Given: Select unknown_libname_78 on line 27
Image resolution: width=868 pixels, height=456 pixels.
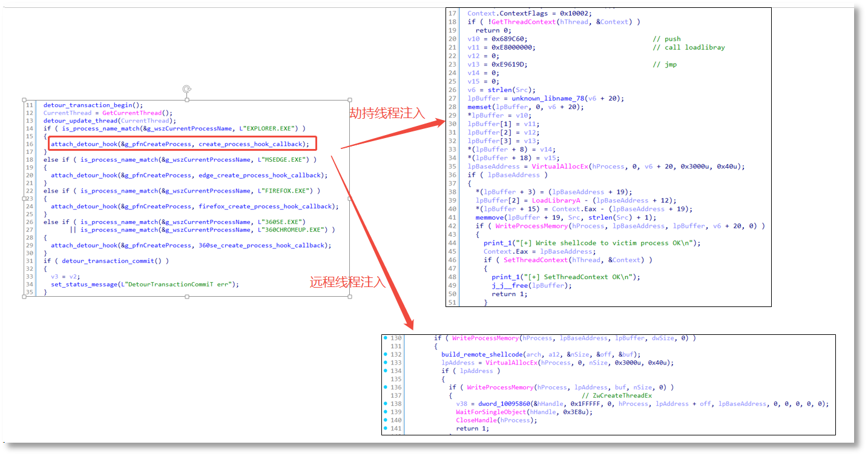Looking at the screenshot, I should tap(546, 98).
